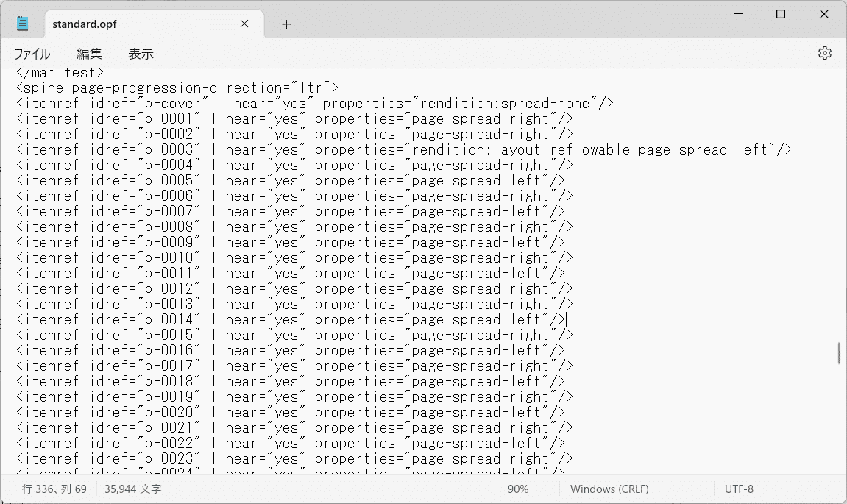Add a new tab with plus button
This screenshot has width=847, height=504.
tap(286, 24)
